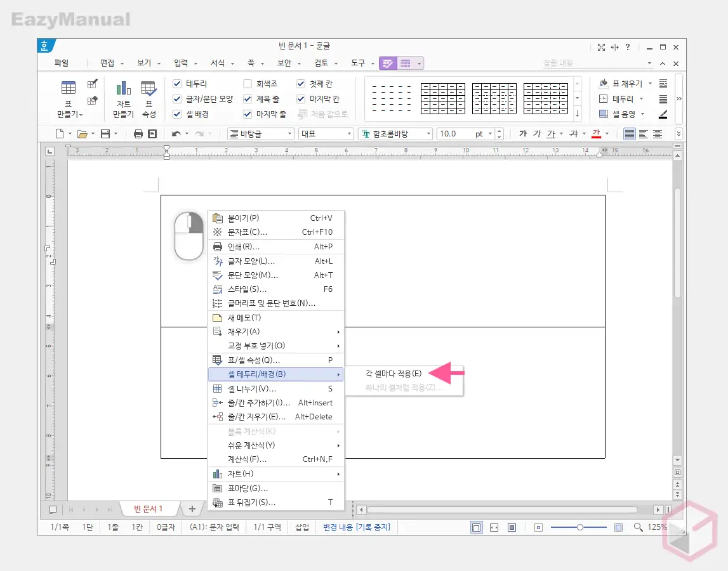The width and height of the screenshot is (728, 571).
Task: Uncheck the 테두리 checkbox in the ribbon
Action: pyautogui.click(x=176, y=83)
